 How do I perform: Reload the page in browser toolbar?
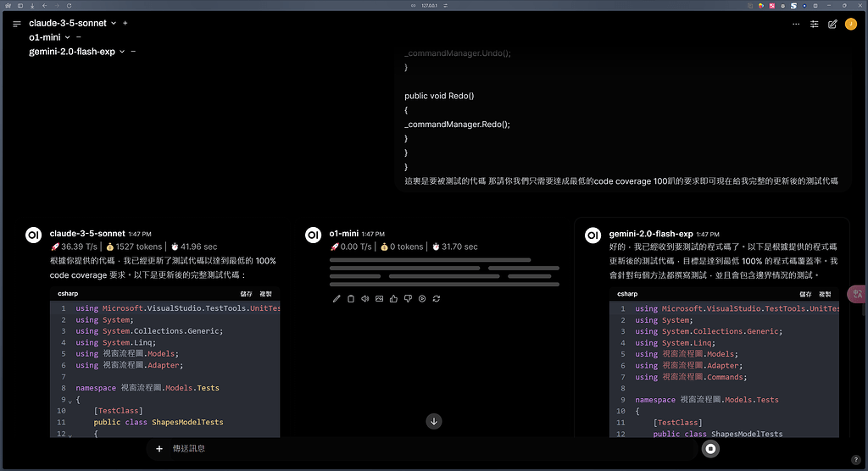click(70, 6)
